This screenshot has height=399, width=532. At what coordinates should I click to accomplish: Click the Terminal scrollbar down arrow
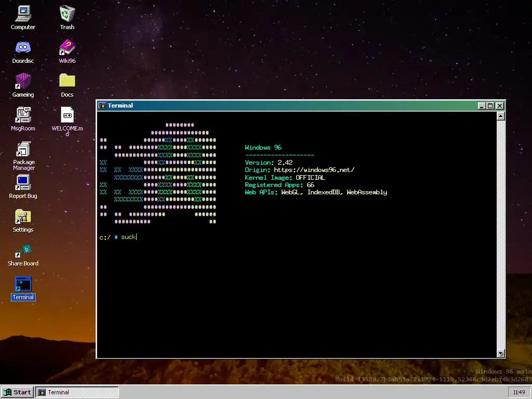[501, 353]
